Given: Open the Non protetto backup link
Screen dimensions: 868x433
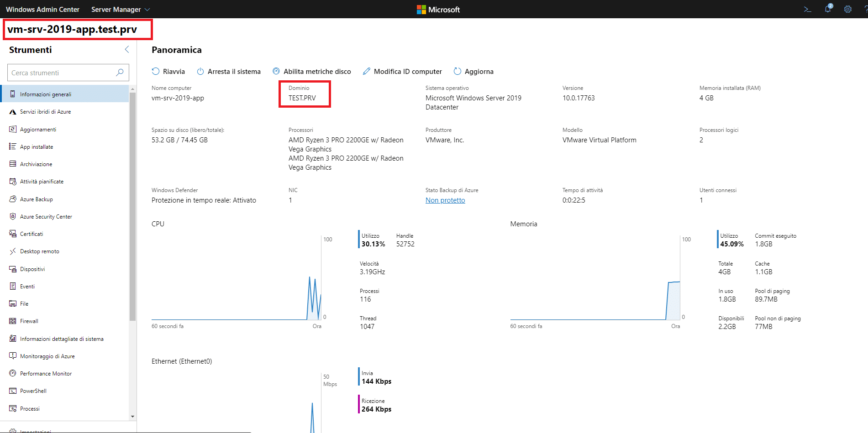Looking at the screenshot, I should coord(445,200).
